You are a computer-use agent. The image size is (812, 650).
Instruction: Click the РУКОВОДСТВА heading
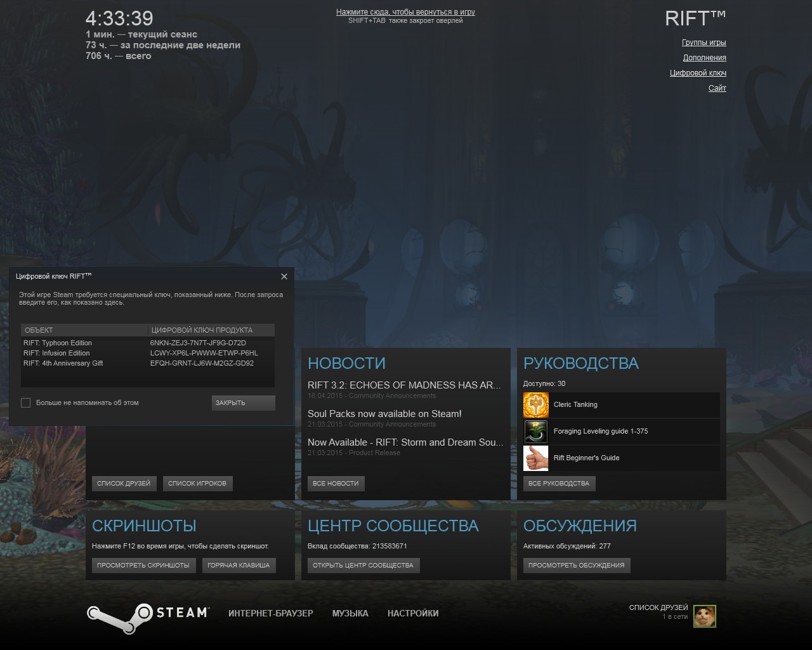581,363
